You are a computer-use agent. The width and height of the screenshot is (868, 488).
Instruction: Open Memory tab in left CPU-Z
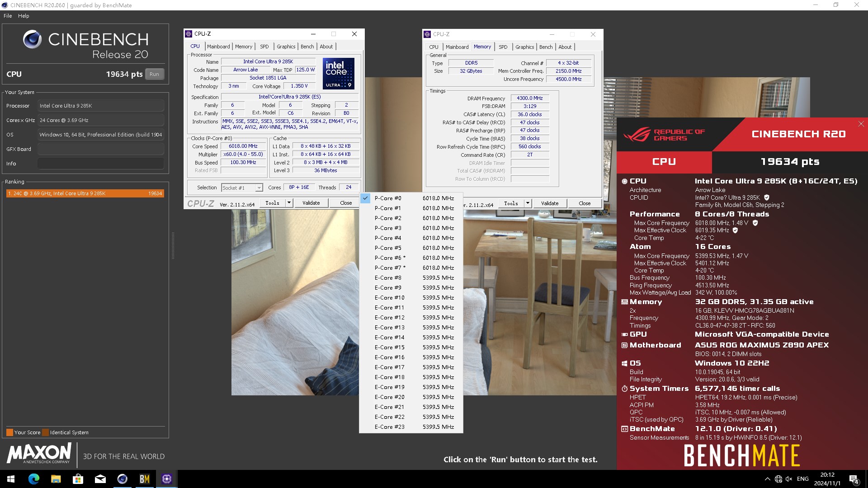tap(244, 47)
